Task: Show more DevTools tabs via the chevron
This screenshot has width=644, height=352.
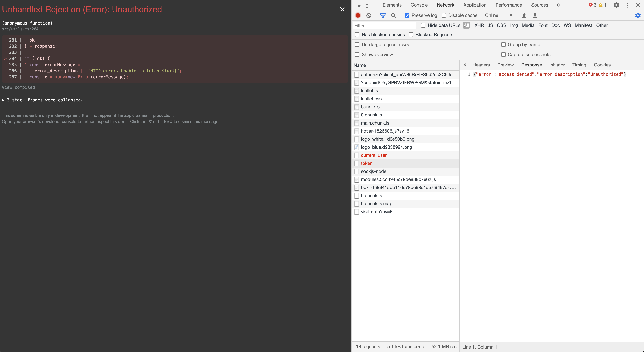Action: pos(558,5)
